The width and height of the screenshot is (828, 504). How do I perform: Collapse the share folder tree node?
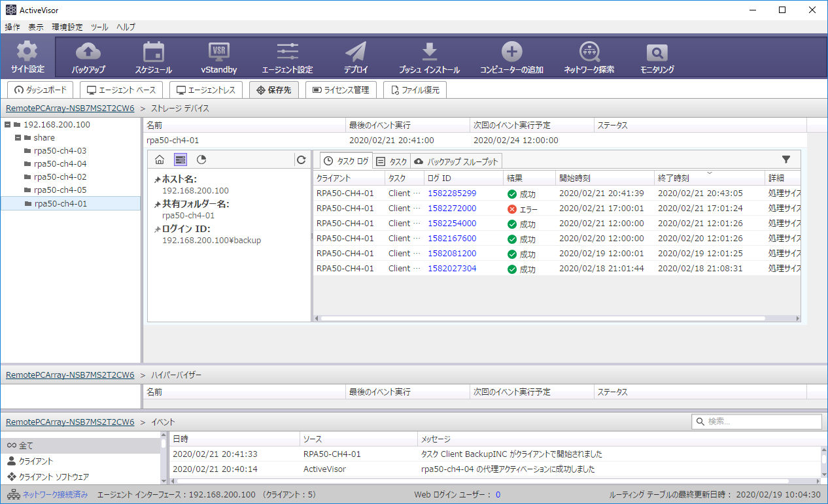click(18, 138)
